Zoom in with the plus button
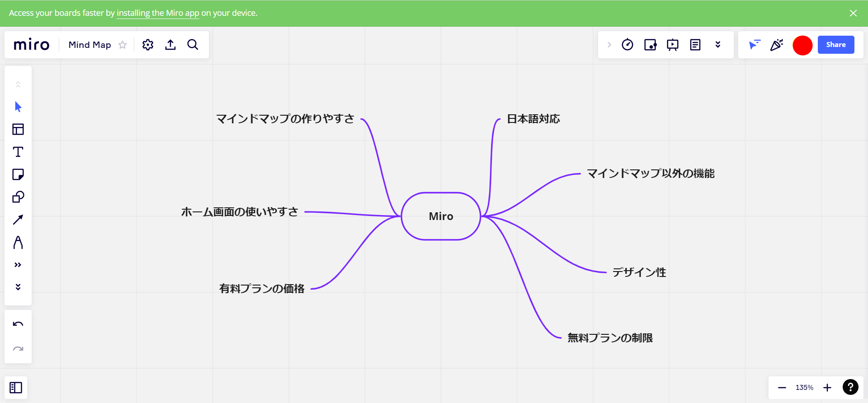 [827, 388]
